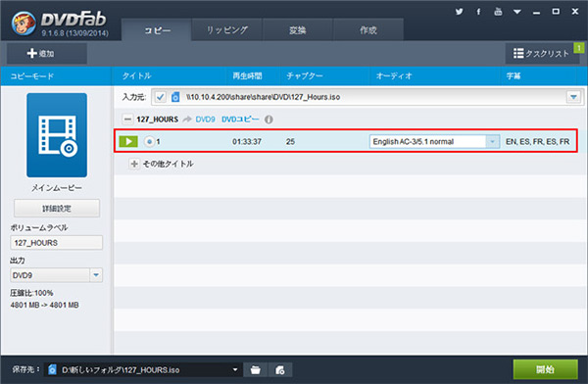The image size is (588, 384).
Task: Click the 開始 start button
Action: pyautogui.click(x=545, y=369)
